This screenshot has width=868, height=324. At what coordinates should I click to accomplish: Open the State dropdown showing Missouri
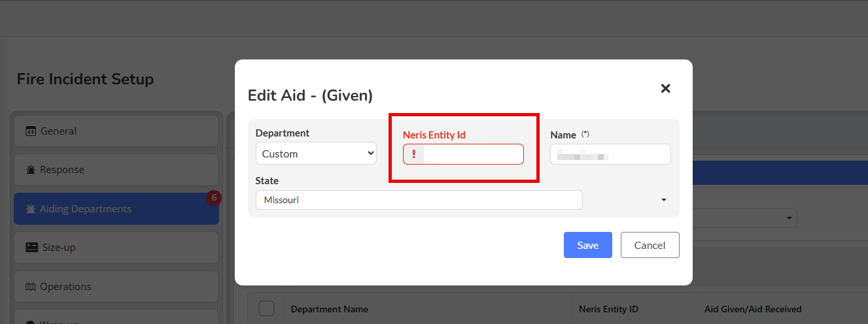(419, 200)
